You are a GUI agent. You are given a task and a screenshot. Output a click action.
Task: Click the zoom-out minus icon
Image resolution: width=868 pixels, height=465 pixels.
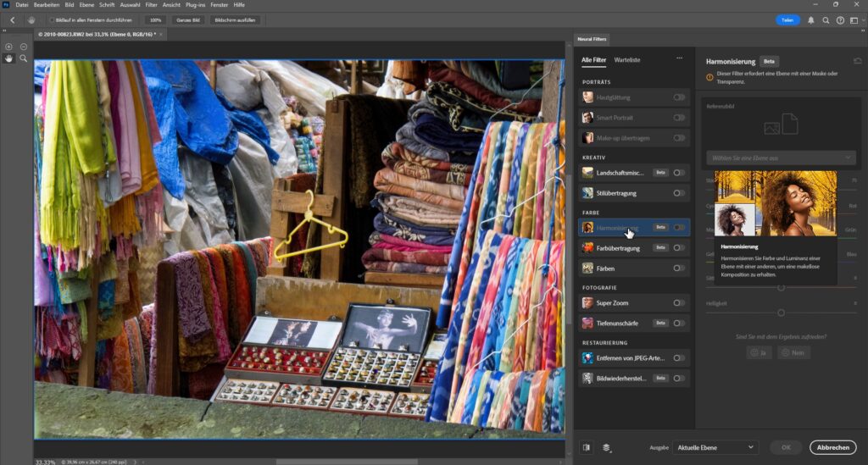click(x=24, y=47)
